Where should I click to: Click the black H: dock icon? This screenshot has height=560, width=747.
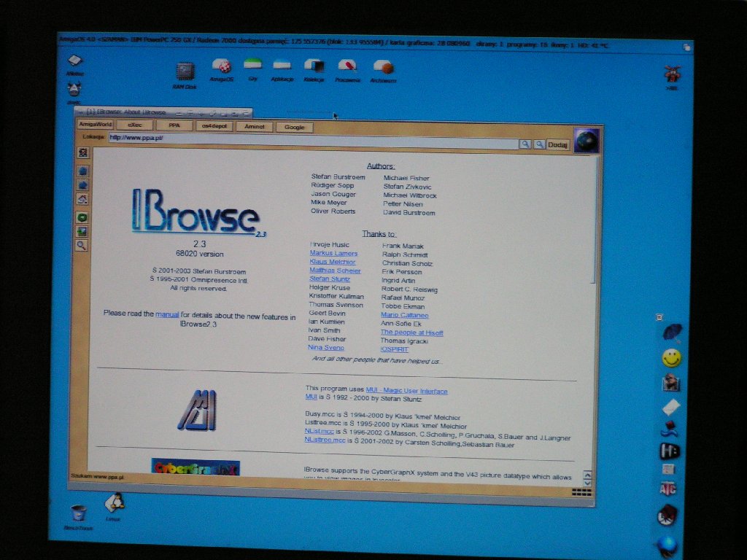click(x=670, y=451)
